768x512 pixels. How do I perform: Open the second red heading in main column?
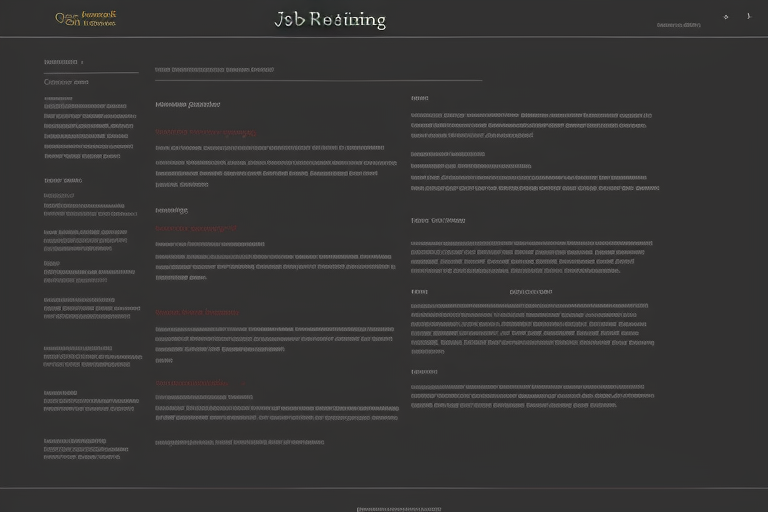coord(196,229)
